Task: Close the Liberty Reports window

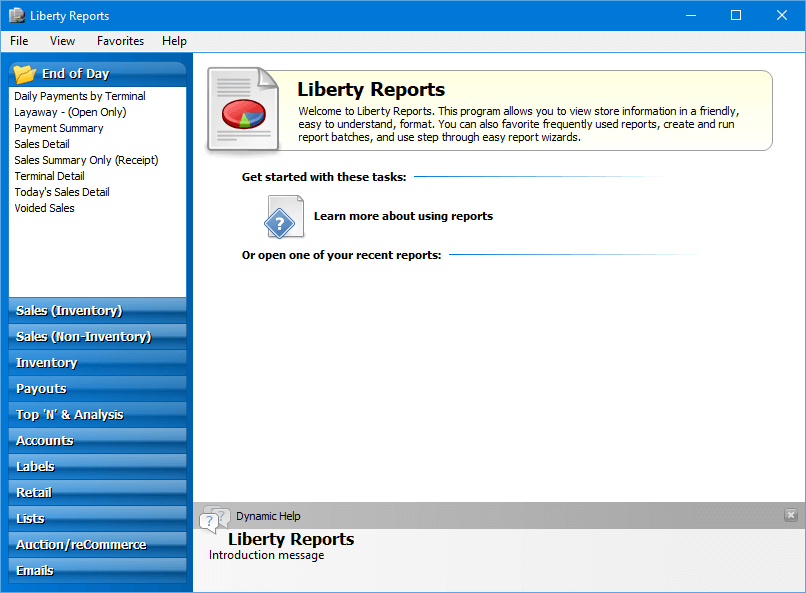Action: tap(782, 15)
